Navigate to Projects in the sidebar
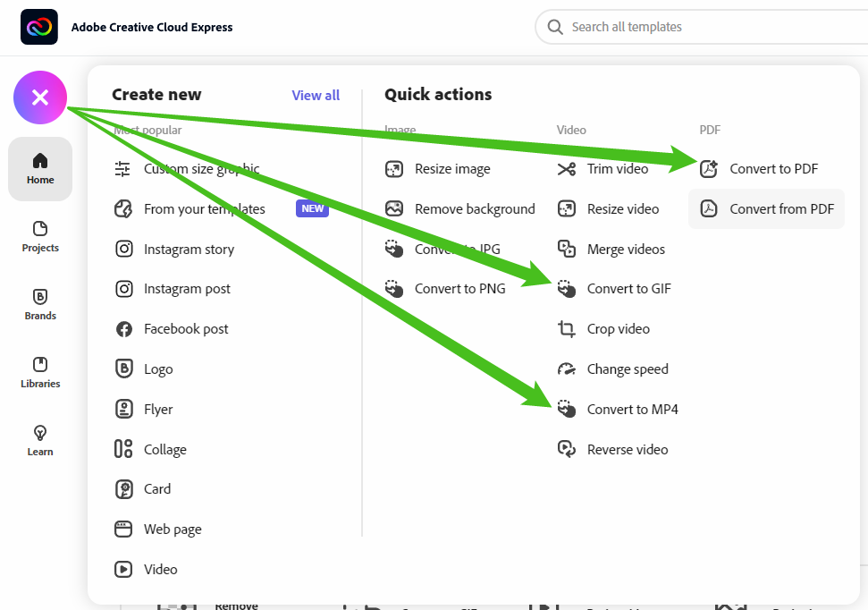Screen dimensions: 868x610 (39, 237)
